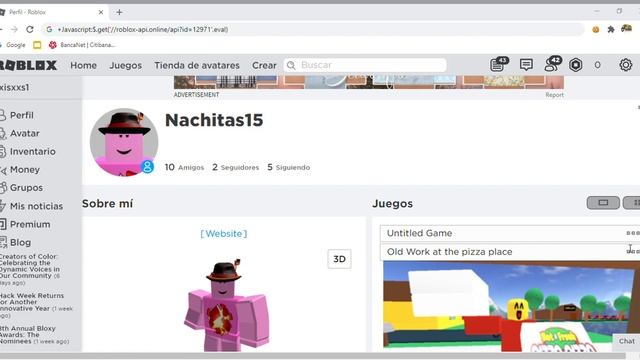640x360 pixels.
Task: Open the Hack Week Returns blog post
Action: tap(36, 305)
